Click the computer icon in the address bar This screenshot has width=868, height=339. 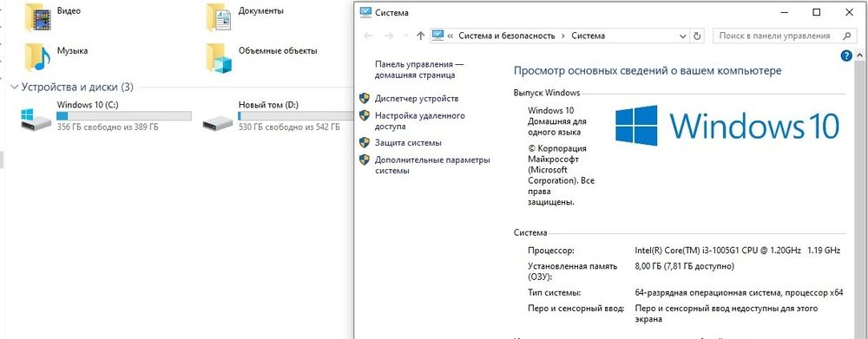click(437, 36)
